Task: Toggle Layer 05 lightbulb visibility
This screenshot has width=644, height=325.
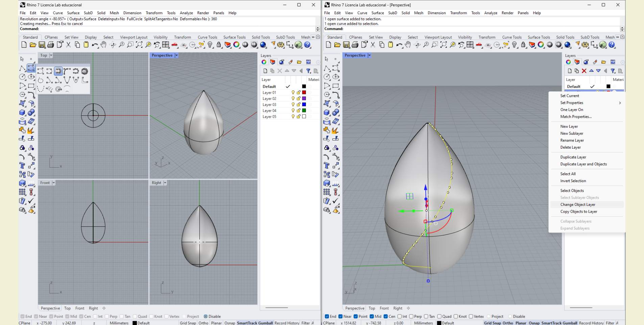Action: point(293,116)
